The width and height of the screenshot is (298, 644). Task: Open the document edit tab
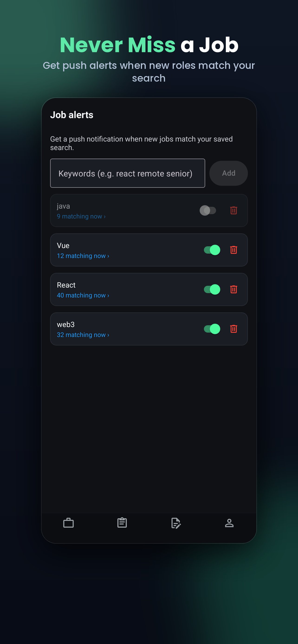click(176, 523)
